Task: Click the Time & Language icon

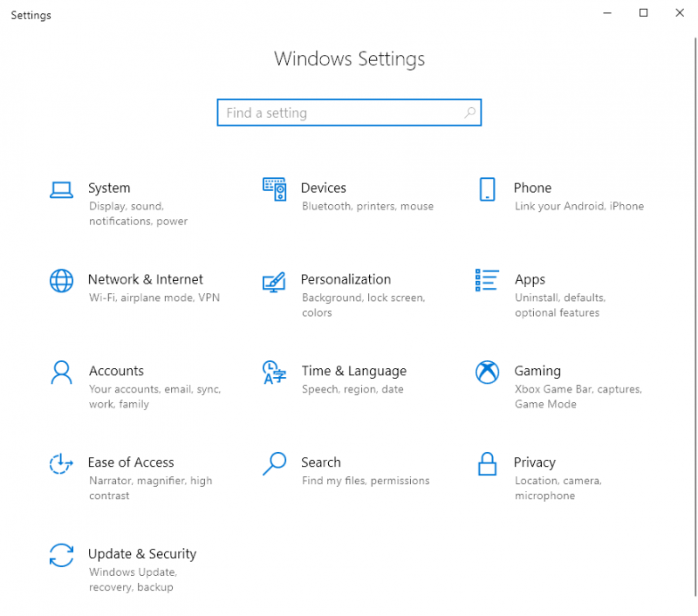Action: coord(274,372)
